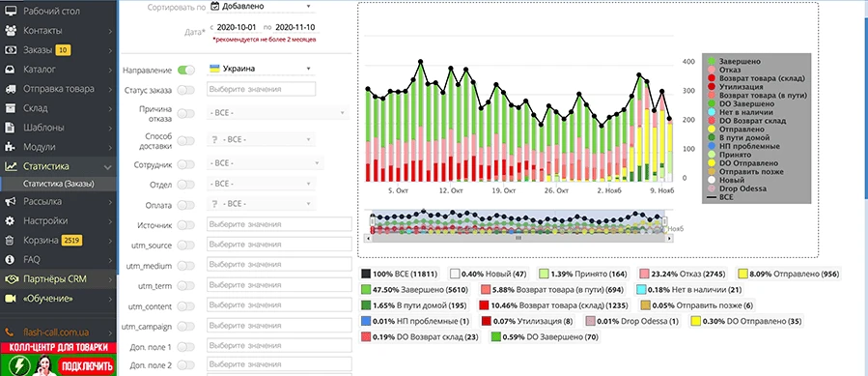Viewport: 868px width, 376px height.
Task: Click the calendar icon beside Добавлено
Action: 214,6
